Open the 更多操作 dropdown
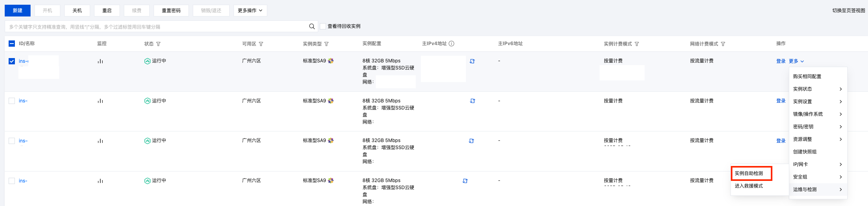The height and width of the screenshot is (206, 868). [x=250, y=11]
